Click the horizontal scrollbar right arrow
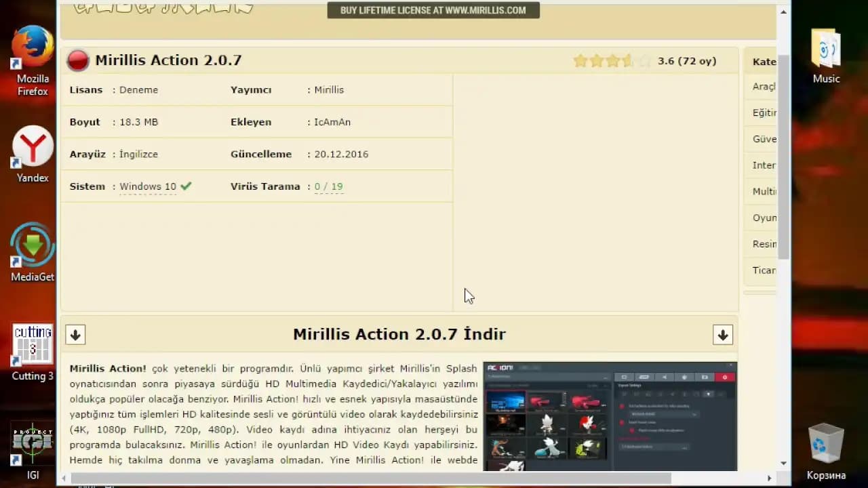 [769, 479]
